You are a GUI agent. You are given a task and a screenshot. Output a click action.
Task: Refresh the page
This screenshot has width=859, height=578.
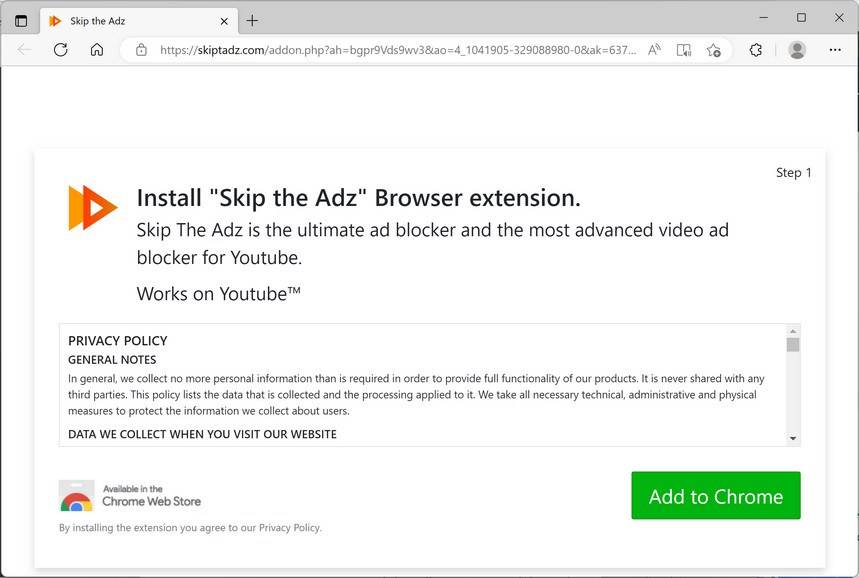click(x=60, y=50)
